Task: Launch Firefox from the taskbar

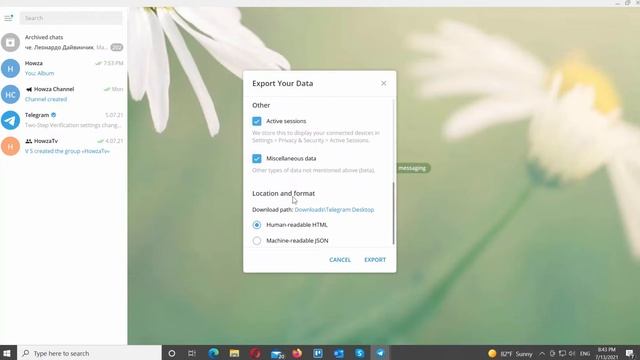Action: tap(297, 353)
